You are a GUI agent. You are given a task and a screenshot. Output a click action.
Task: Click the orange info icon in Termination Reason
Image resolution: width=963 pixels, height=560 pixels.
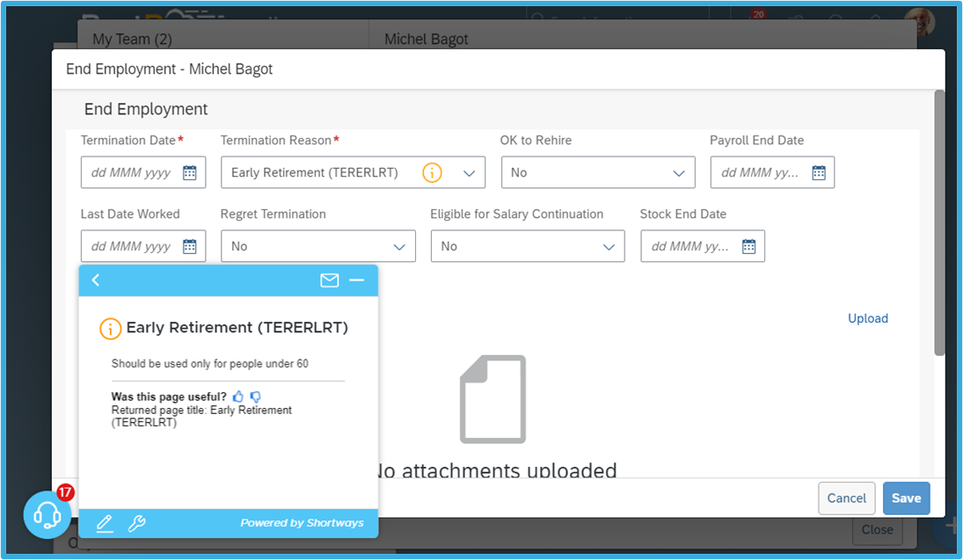pos(432,172)
